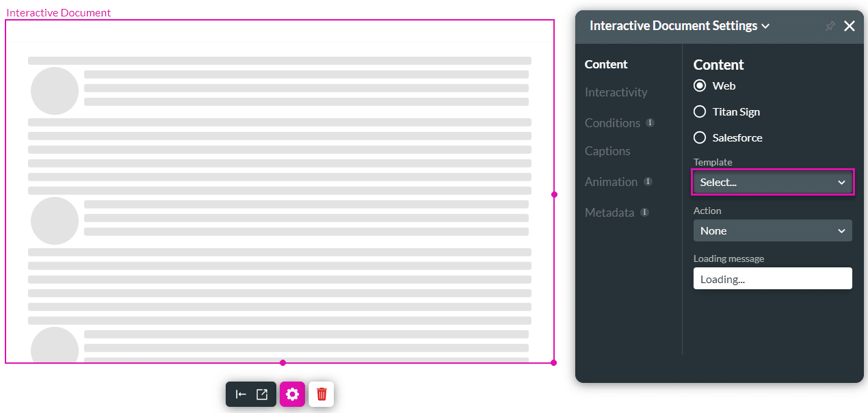This screenshot has height=413, width=868.
Task: Open the element in a new window icon
Action: (x=261, y=394)
